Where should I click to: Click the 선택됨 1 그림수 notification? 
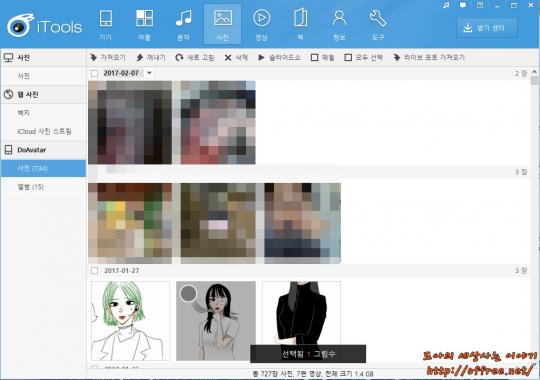(x=308, y=354)
